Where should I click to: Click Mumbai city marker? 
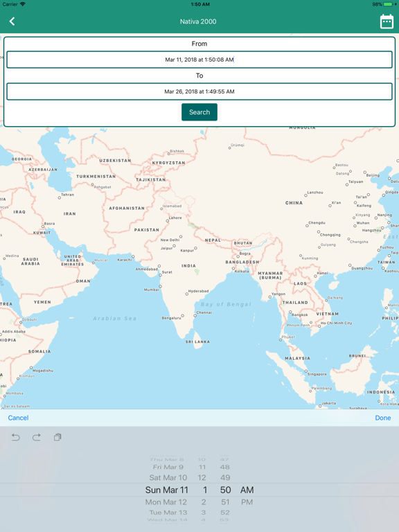pyautogui.click(x=160, y=287)
